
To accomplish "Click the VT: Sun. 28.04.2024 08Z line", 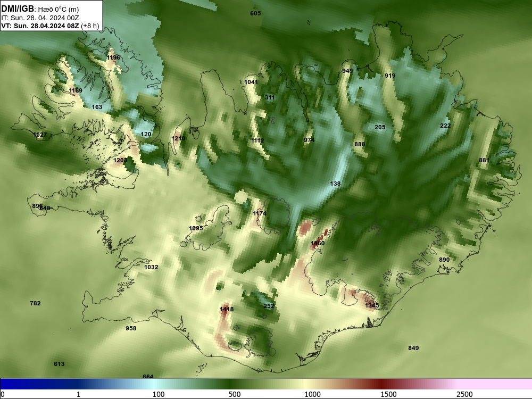I will [40, 26].
